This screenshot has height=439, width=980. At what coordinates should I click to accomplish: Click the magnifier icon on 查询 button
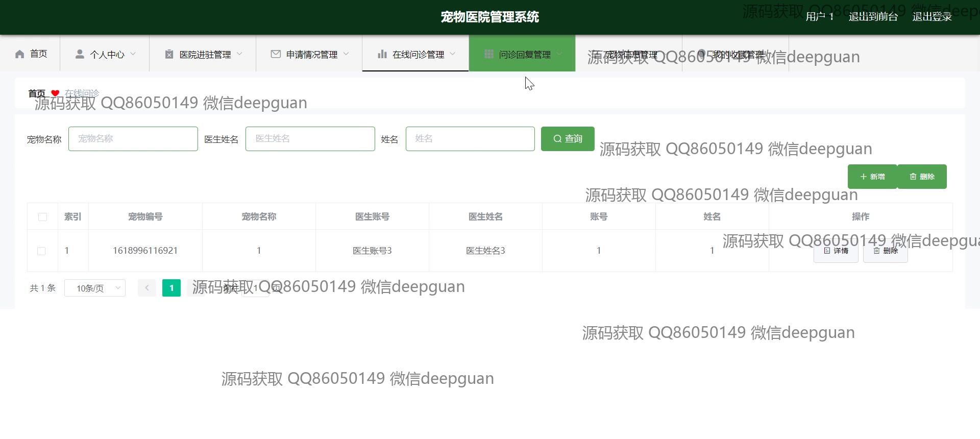pos(557,139)
